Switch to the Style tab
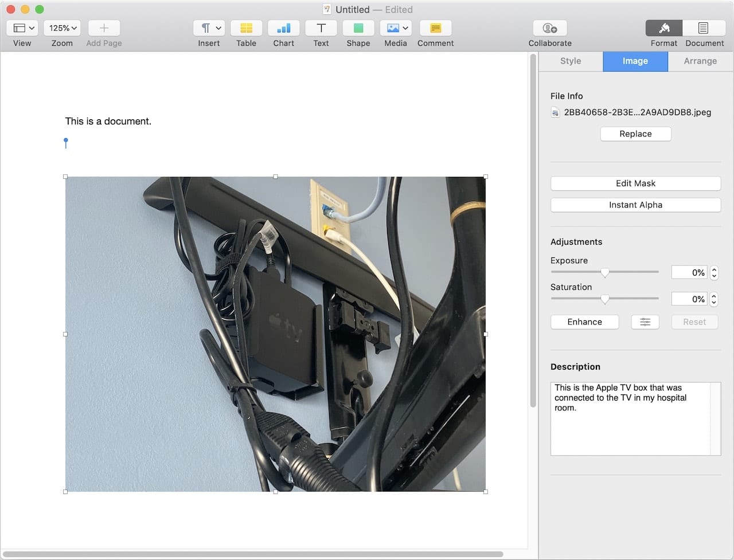Viewport: 734px width, 560px height. click(x=571, y=61)
